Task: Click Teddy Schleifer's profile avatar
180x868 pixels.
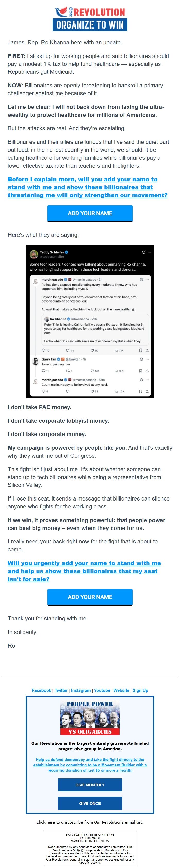Action: click(x=34, y=254)
